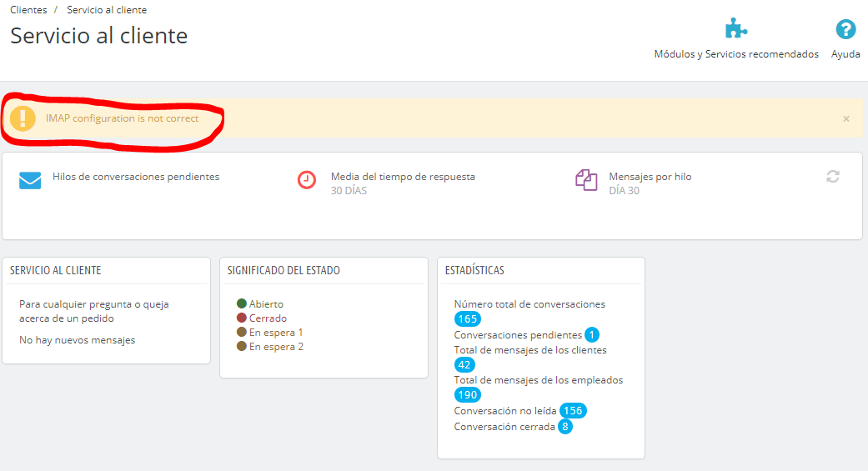The image size is (868, 471).
Task: Click Conversación no leída text
Action: pyautogui.click(x=505, y=411)
